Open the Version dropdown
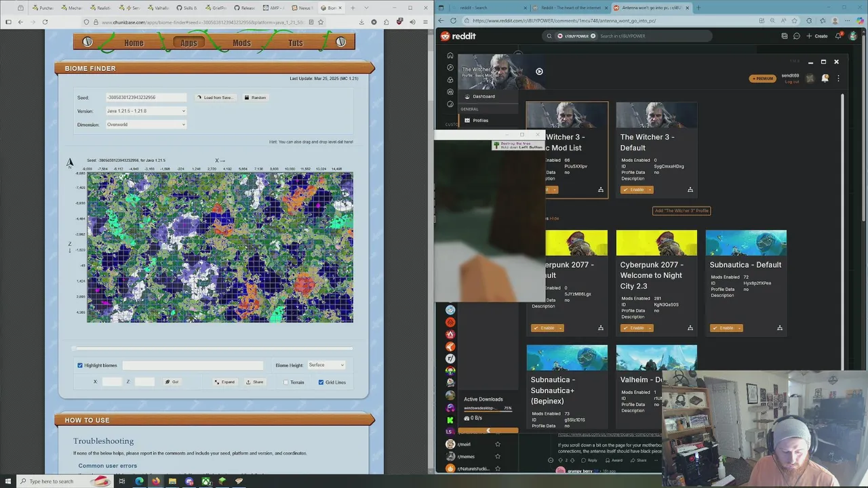Image resolution: width=868 pixels, height=488 pixels. coord(146,111)
